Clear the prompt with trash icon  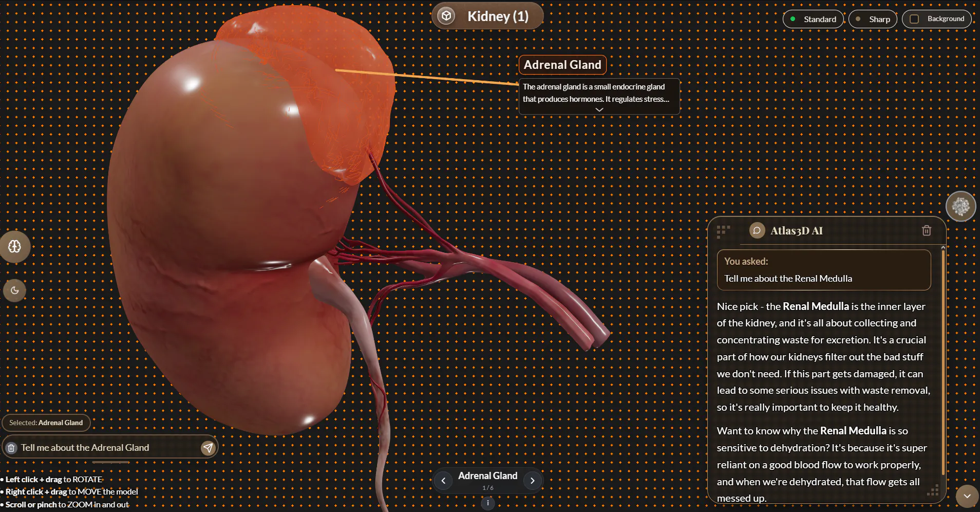pos(11,448)
